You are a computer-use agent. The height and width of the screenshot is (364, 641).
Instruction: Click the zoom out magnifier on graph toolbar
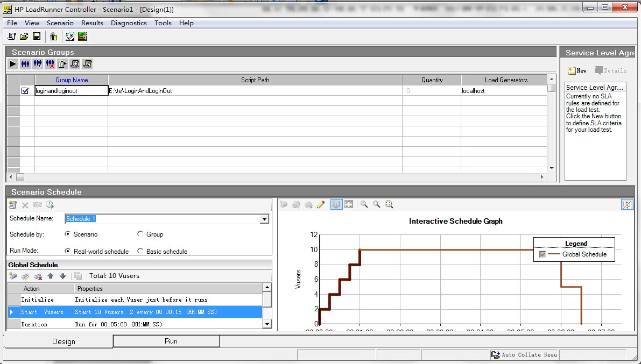click(x=377, y=204)
